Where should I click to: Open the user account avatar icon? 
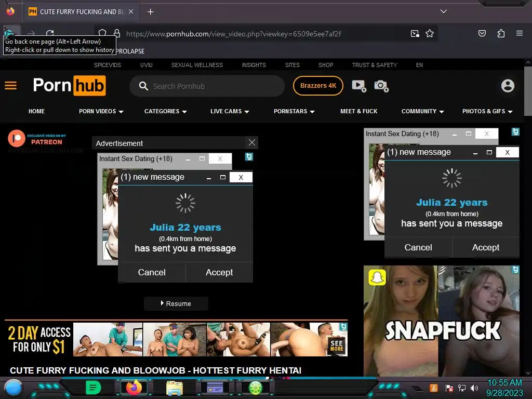point(508,86)
